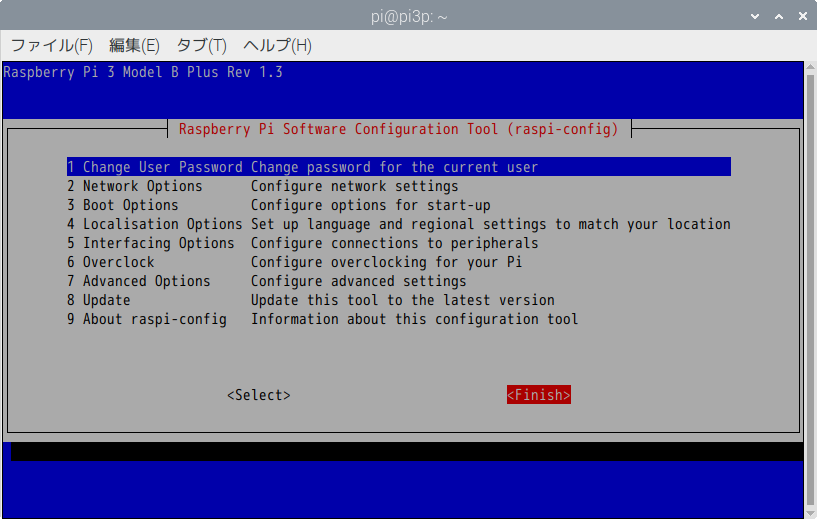The height and width of the screenshot is (519, 817).
Task: Click the raspi-config dialog title text
Action: coord(398,129)
